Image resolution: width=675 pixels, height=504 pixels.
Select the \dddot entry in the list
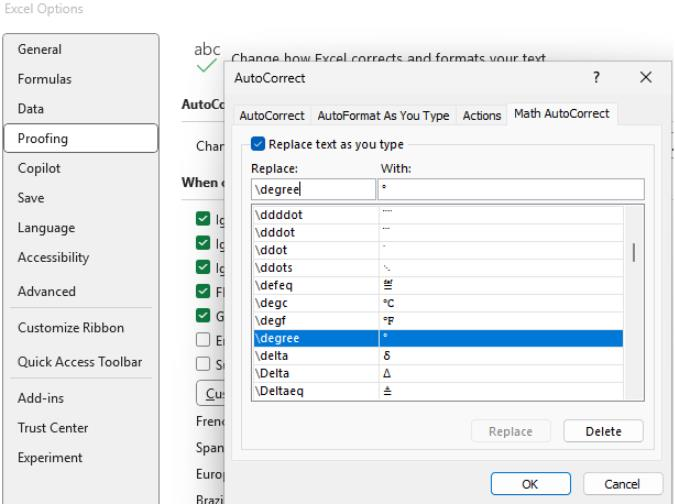click(438, 232)
